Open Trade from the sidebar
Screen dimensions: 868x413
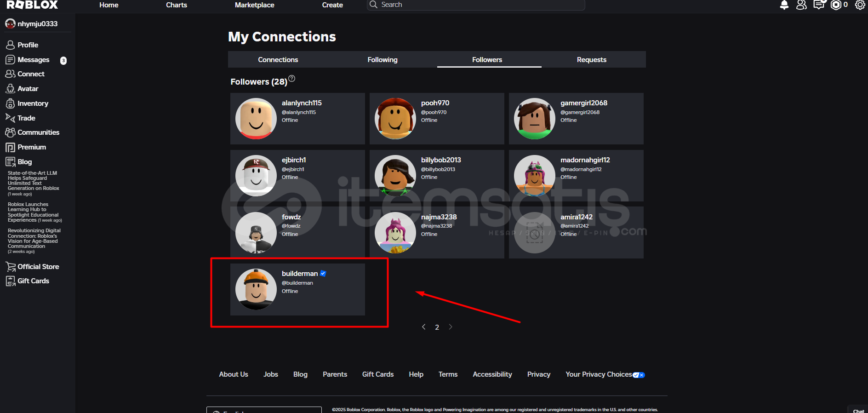(26, 118)
